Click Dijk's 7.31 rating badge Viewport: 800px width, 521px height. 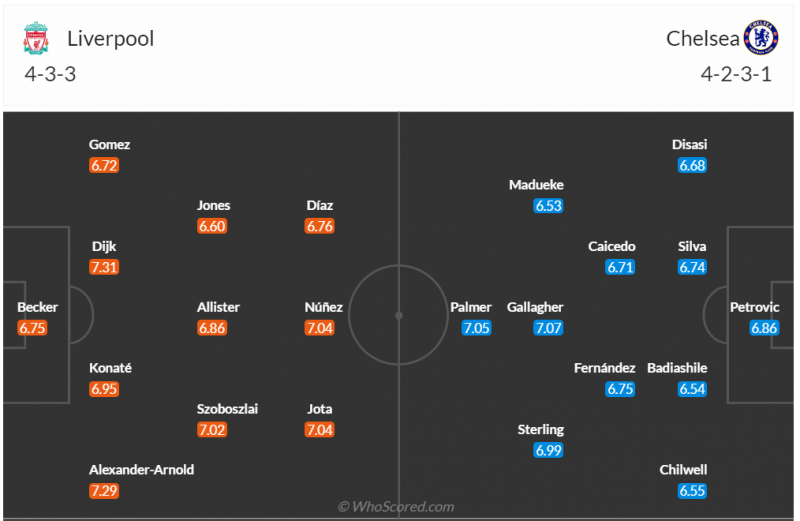(x=104, y=267)
